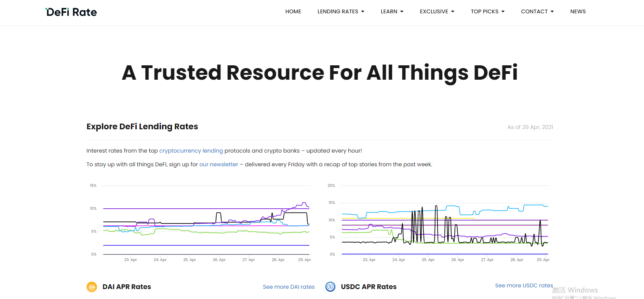Open the Top Picks dropdown
Image resolution: width=644 pixels, height=299 pixels.
(487, 12)
